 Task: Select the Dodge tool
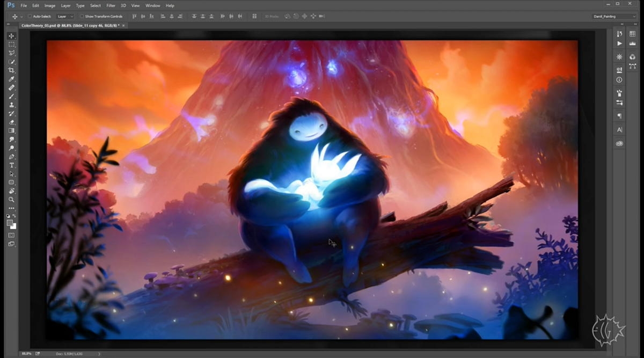(11, 148)
